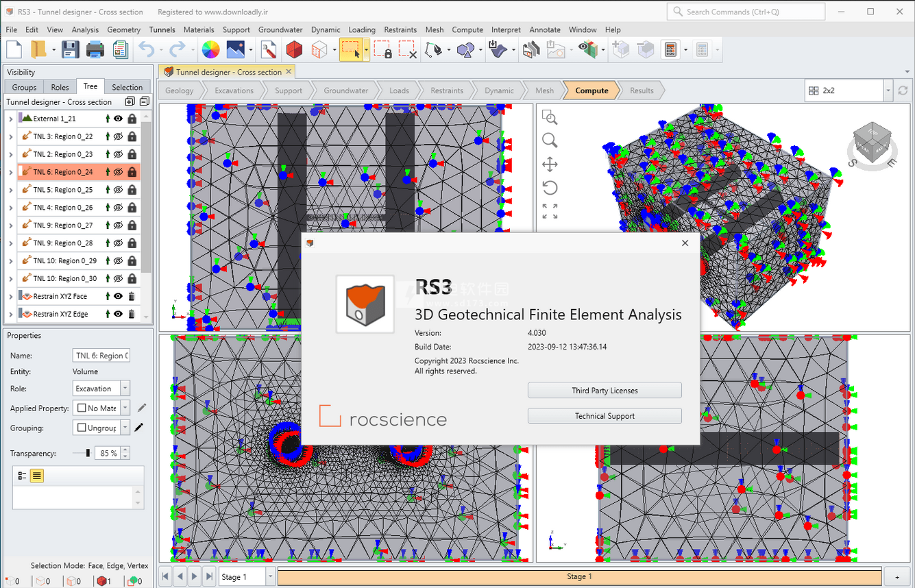Increase Transparency with the spinner up arrow
Viewport: 915px width, 588px height.
[x=126, y=450]
